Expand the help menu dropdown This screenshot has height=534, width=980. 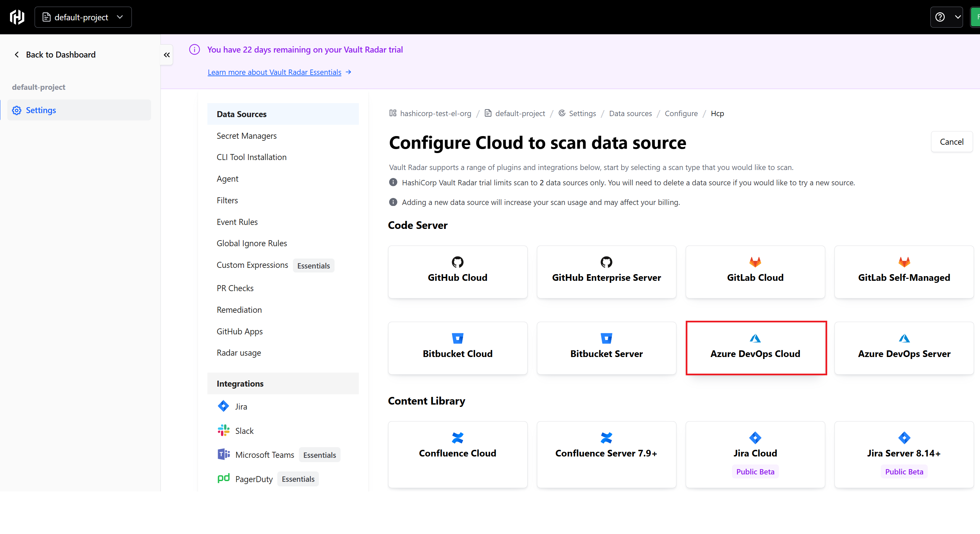tap(946, 17)
